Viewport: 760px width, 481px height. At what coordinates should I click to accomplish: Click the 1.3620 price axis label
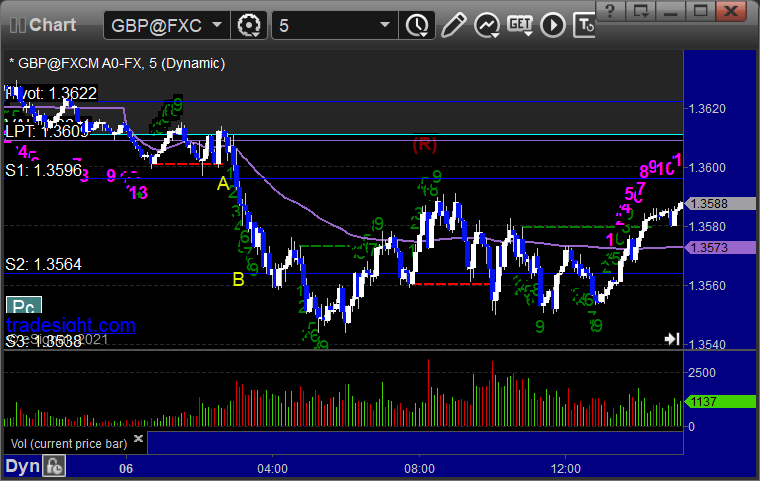[708, 109]
